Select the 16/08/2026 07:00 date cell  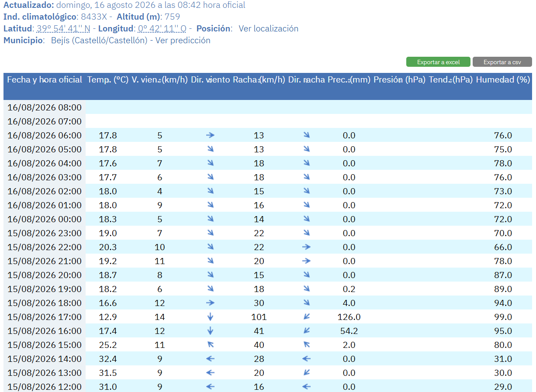(x=45, y=121)
